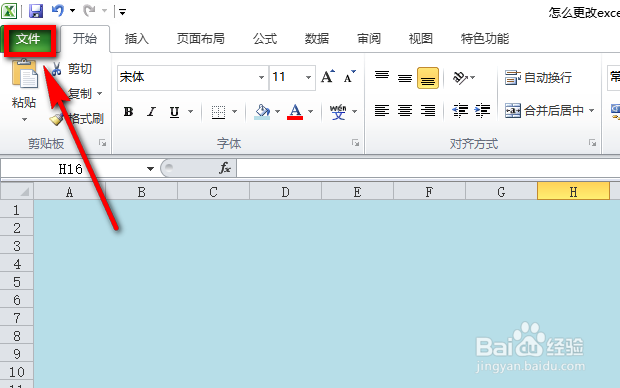Expand the paste options arrow under 粘贴
The image size is (620, 388).
[x=24, y=119]
